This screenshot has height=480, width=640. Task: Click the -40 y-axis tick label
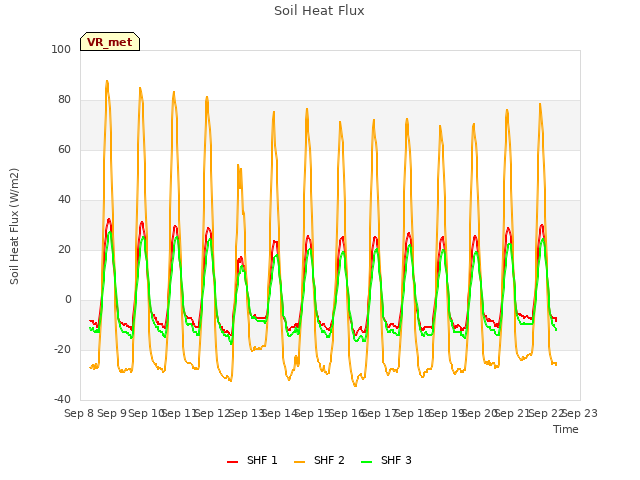(62, 399)
